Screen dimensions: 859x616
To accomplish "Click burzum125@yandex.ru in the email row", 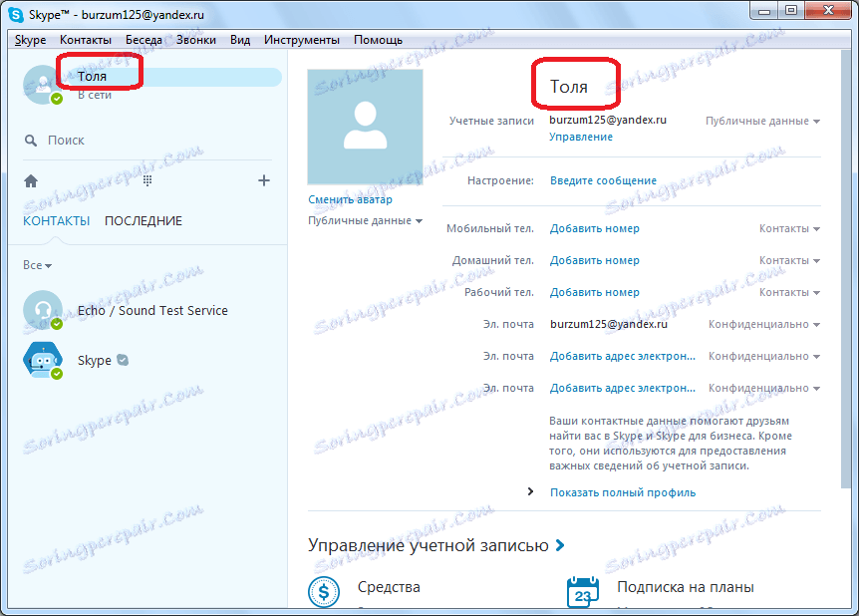I will point(609,324).
